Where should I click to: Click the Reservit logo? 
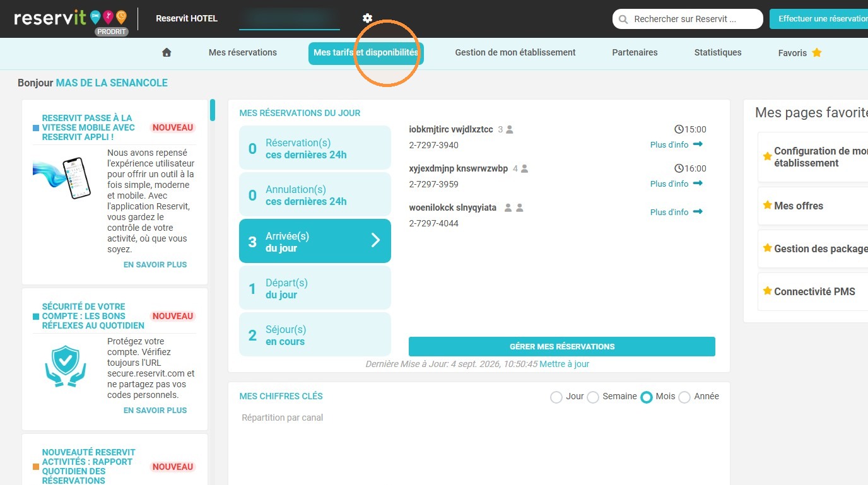(71, 20)
